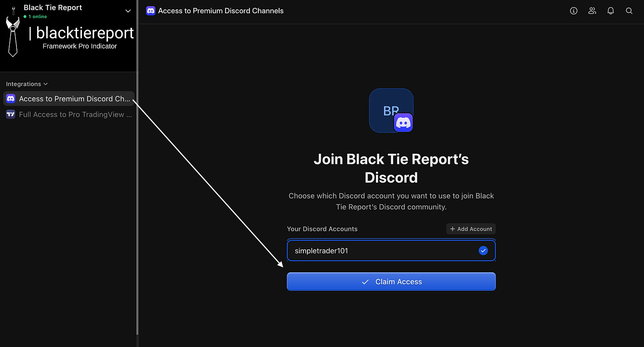Click the Discord icon in the header title
This screenshot has height=347, width=644.
click(151, 11)
